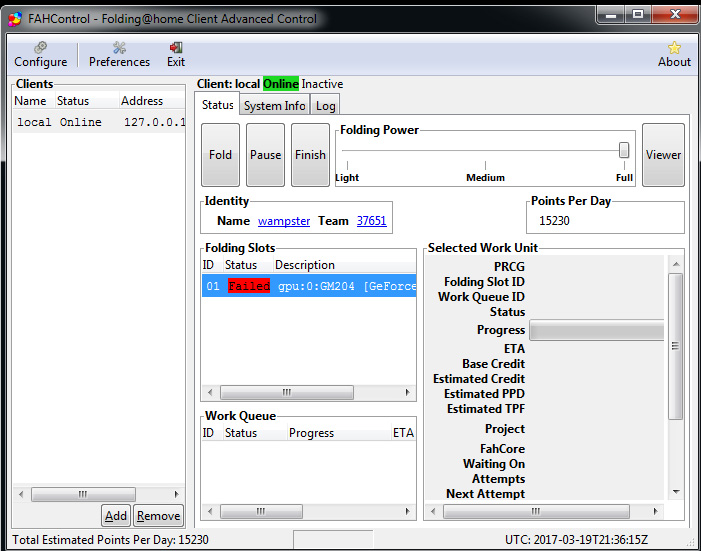The image size is (701, 551).
Task: Maximize the FAHControl window
Action: [x=638, y=16]
